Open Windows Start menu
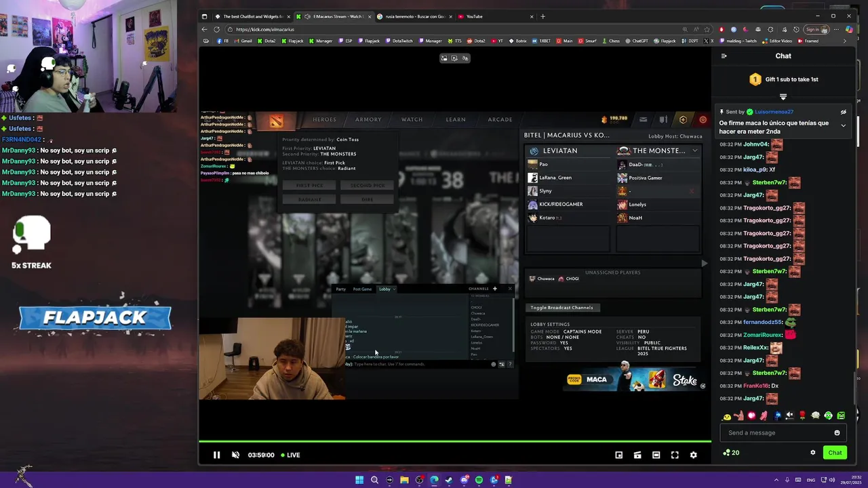This screenshot has width=868, height=488. pyautogui.click(x=359, y=480)
